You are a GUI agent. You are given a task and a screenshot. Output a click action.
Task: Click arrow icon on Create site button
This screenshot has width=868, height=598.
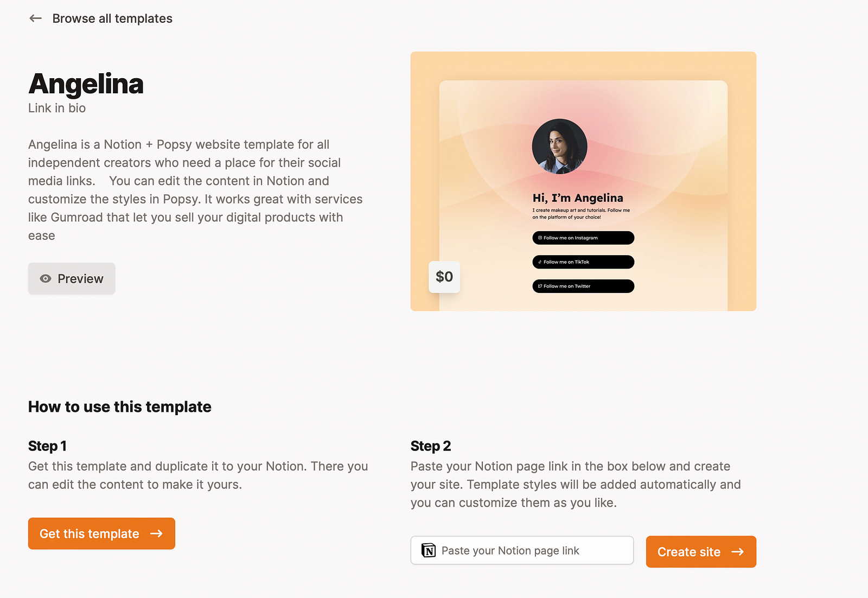[738, 552]
